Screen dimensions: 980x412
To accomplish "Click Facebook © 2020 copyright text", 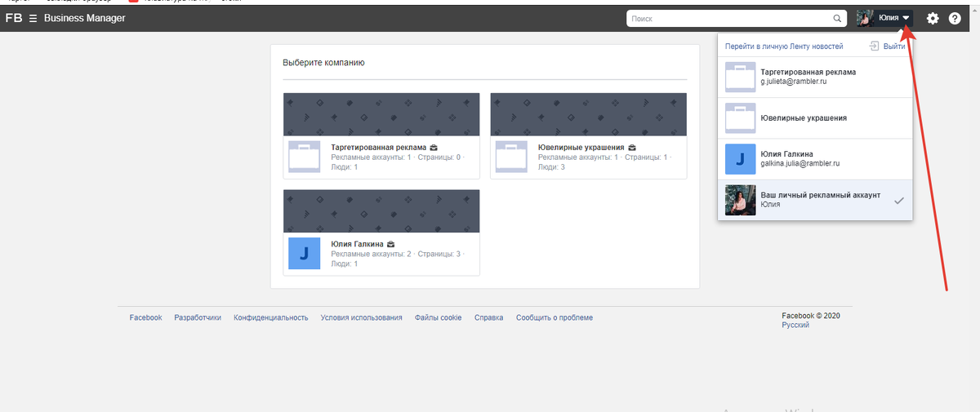I will click(x=811, y=316).
